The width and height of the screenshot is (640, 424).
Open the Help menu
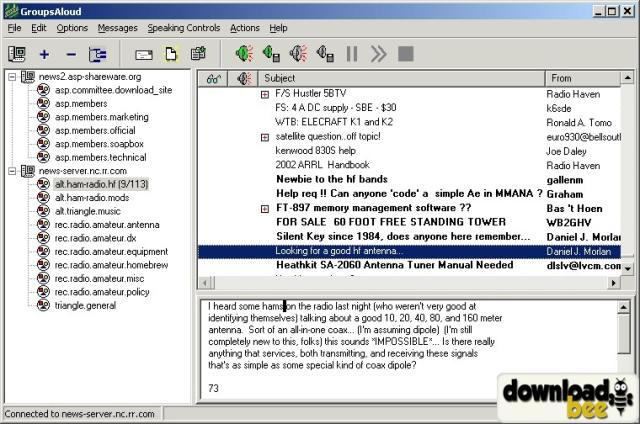click(278, 28)
